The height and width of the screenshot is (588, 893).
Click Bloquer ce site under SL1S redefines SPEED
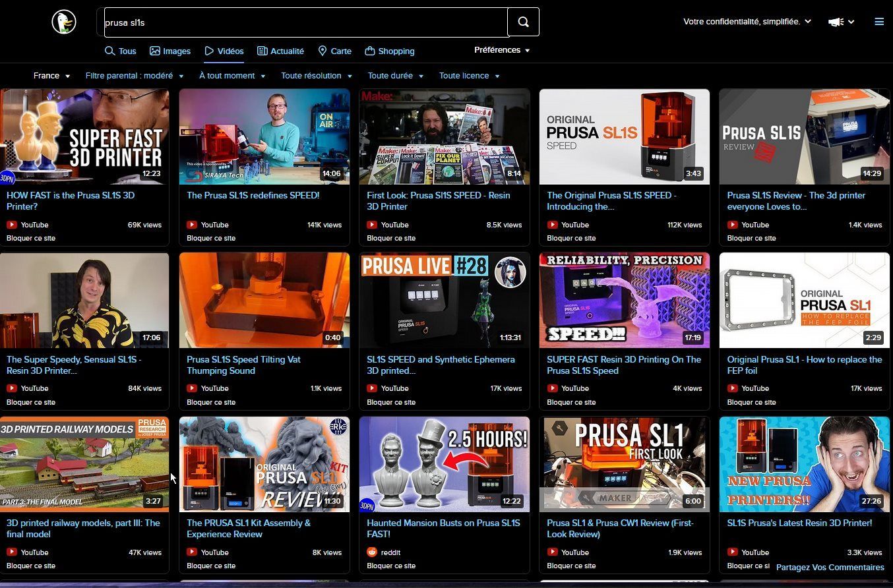tap(211, 238)
